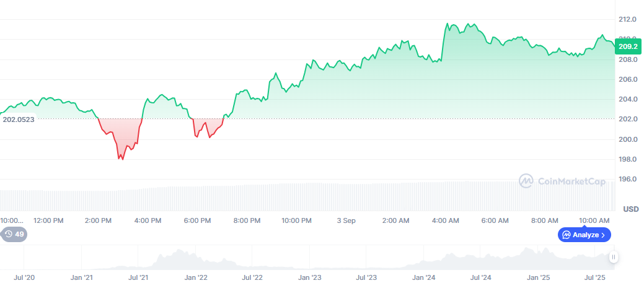Click the 206.0 price axis label
Viewport: 644px width, 283px height.
click(x=628, y=79)
